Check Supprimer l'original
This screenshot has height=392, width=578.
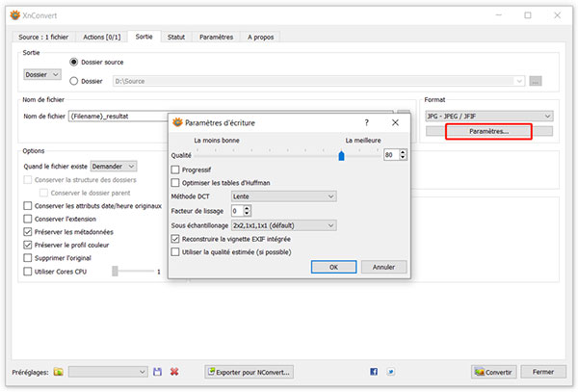coord(28,258)
